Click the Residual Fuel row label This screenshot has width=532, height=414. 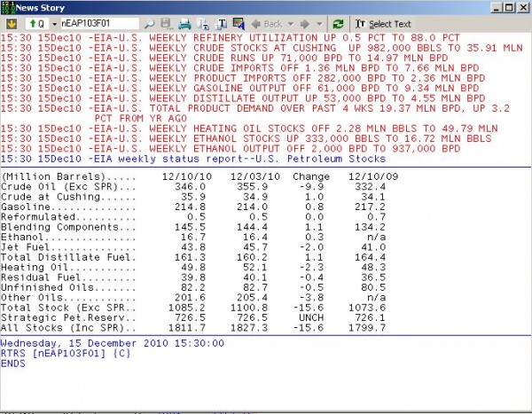pyautogui.click(x=68, y=277)
